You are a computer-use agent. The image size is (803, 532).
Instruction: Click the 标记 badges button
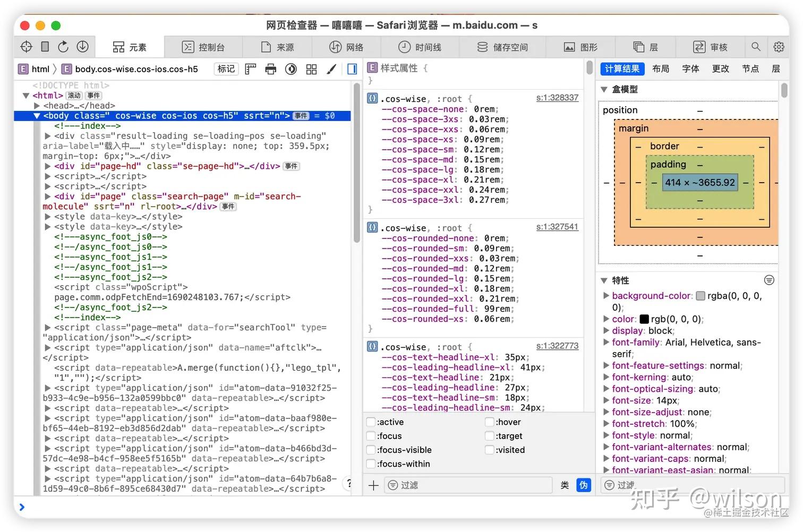tap(226, 69)
